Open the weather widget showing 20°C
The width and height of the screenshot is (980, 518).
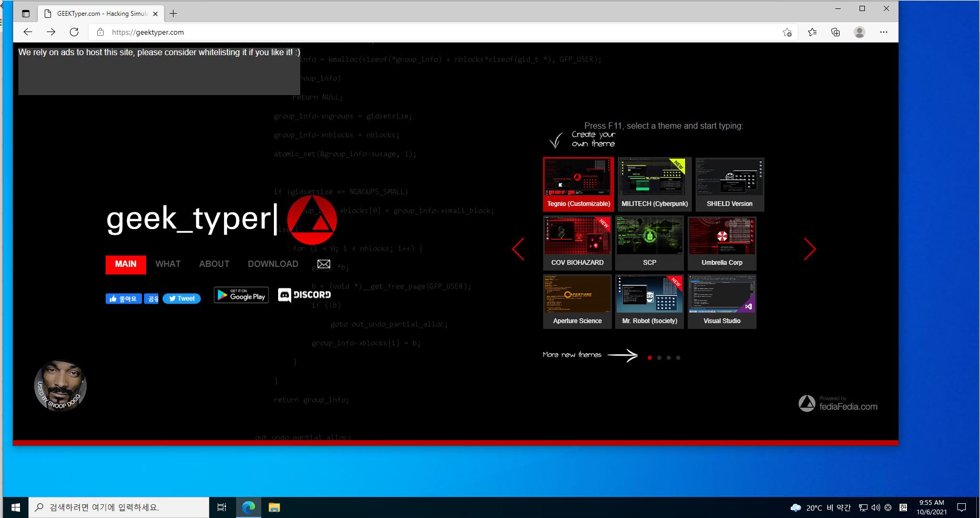coord(820,507)
